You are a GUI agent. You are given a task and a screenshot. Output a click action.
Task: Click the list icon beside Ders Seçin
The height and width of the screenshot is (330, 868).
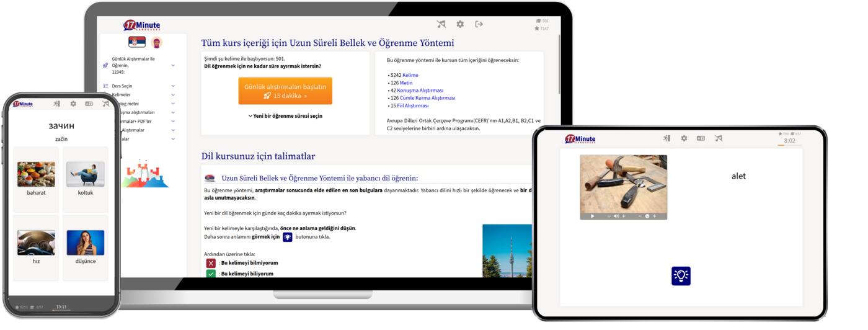coord(106,86)
